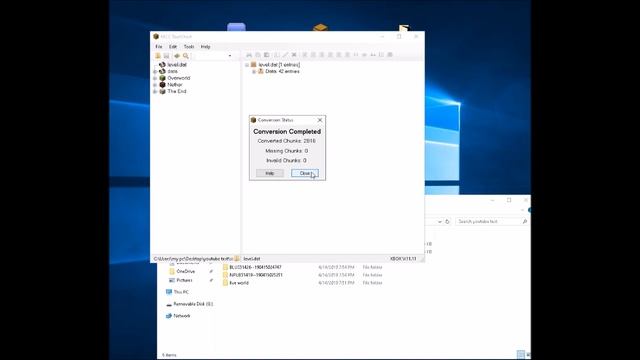Click The End block icon
Viewport: 640px width, 360px height.
point(162,91)
